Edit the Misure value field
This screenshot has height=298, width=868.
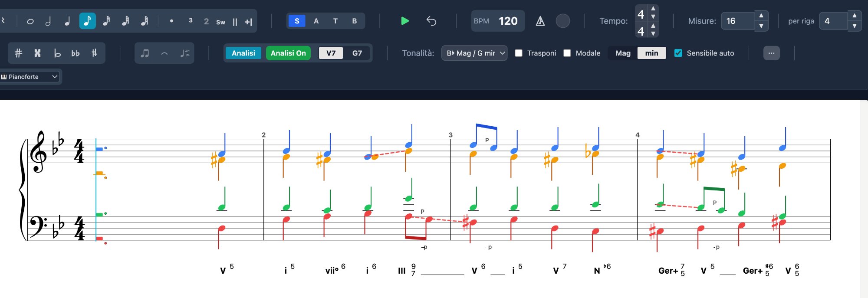738,21
